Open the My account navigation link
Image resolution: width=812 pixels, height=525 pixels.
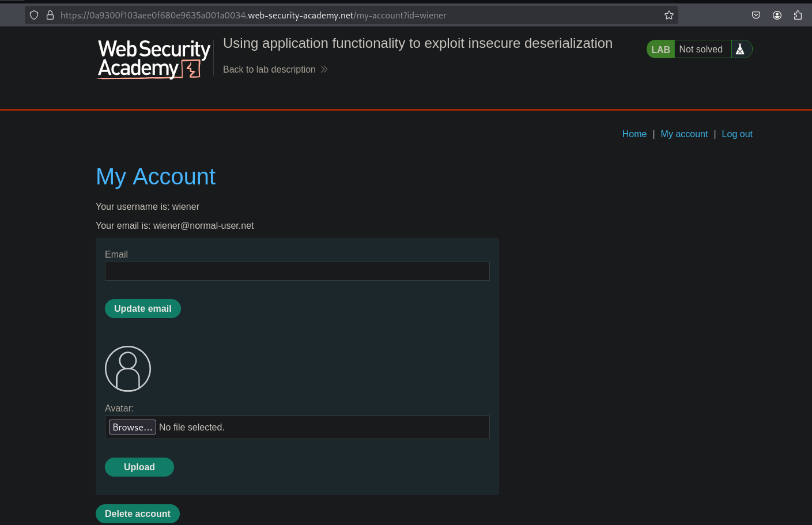point(684,134)
